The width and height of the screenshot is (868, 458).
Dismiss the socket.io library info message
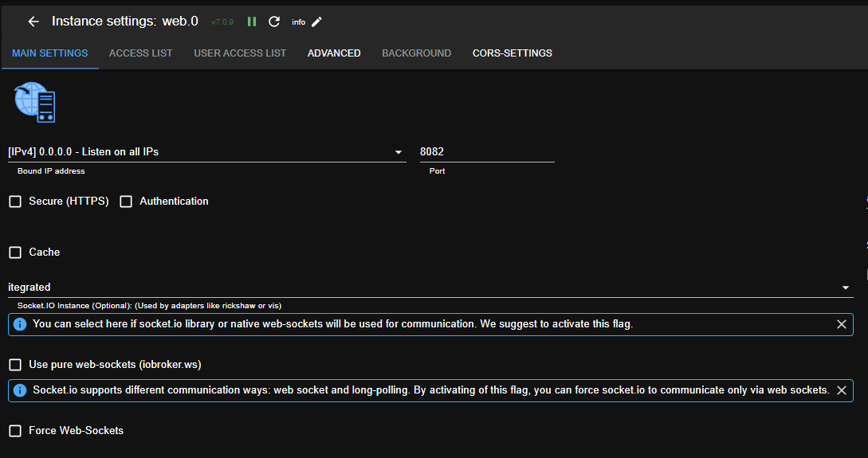(842, 324)
